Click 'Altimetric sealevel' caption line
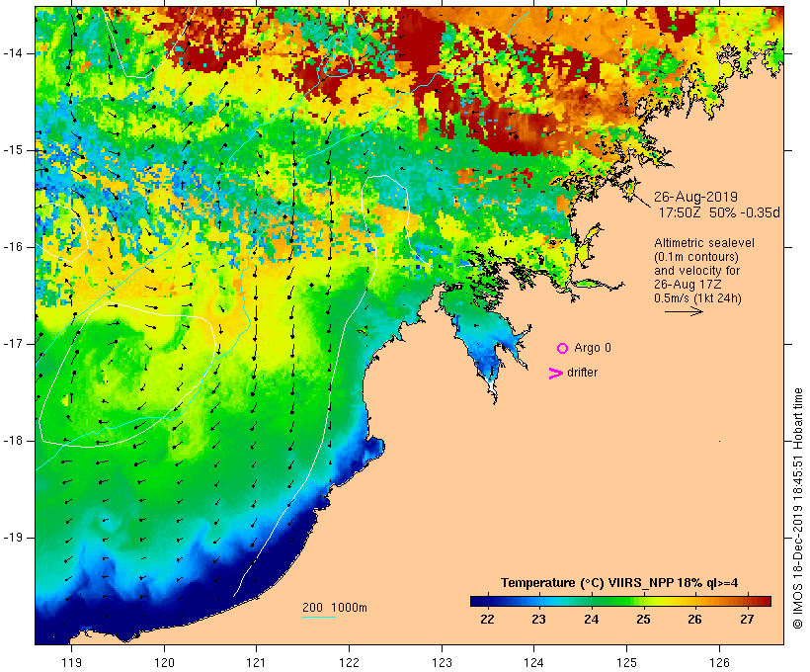Image resolution: width=810 pixels, height=672 pixels. 704,243
